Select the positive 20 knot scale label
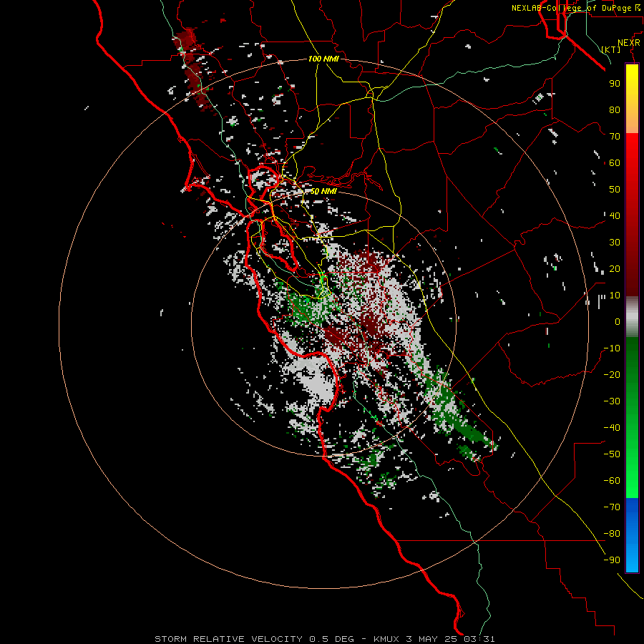This screenshot has height=644, width=644. 615,268
